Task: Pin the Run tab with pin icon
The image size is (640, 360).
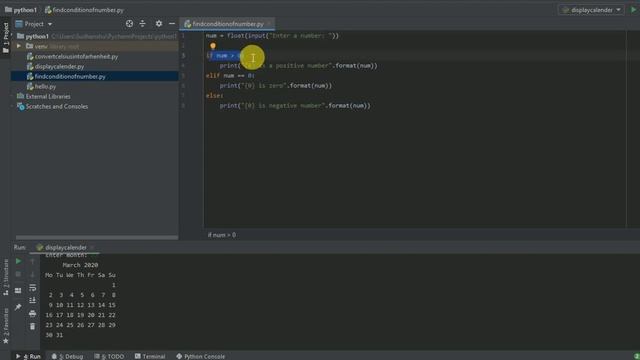Action: click(x=18, y=307)
